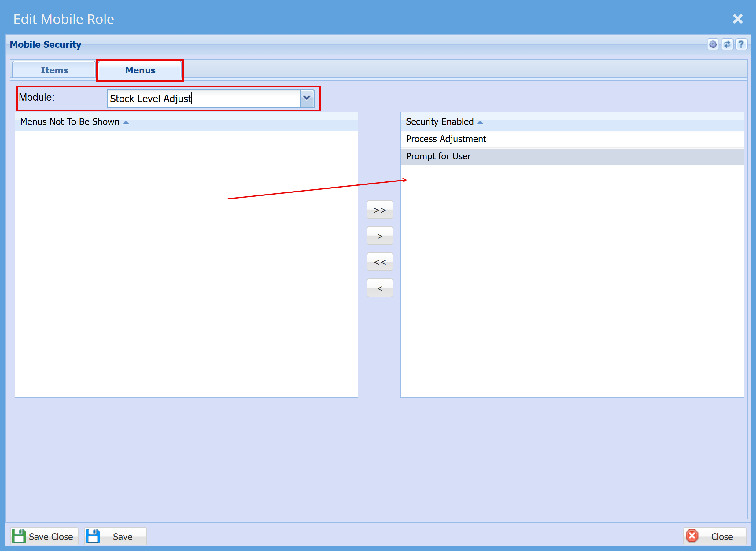
Task: Click the settings gear icon in Mobile Security header
Action: 713,44
